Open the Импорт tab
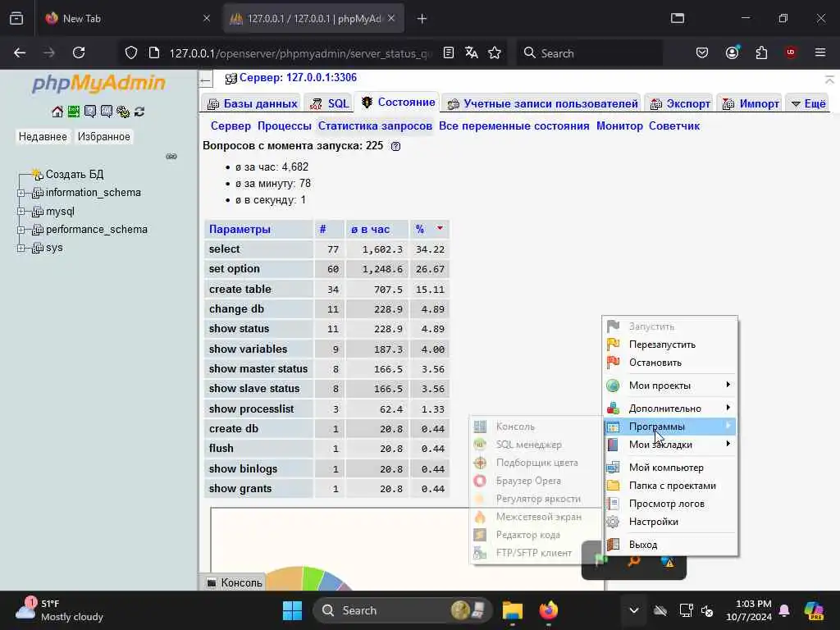 click(x=751, y=103)
